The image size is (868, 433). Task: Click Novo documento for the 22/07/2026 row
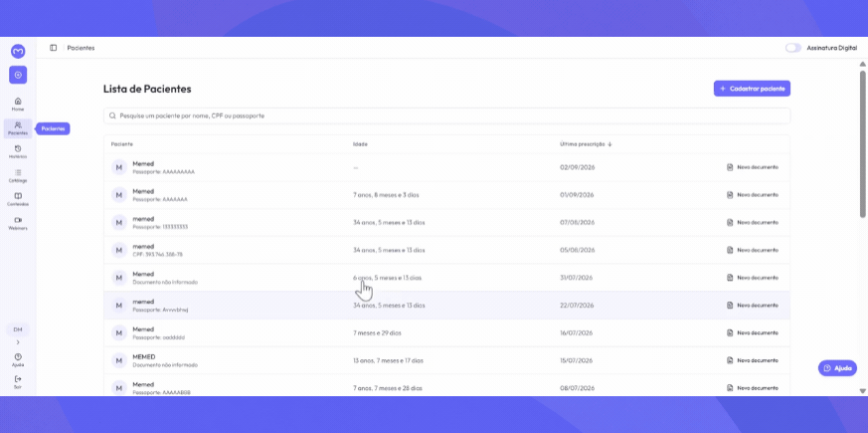click(753, 306)
